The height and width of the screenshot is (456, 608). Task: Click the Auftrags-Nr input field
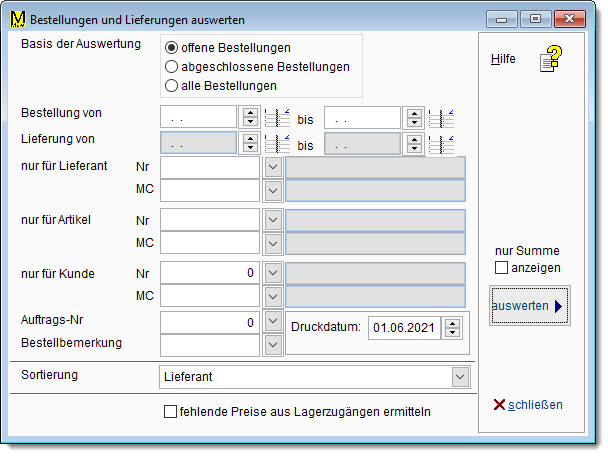[210, 322]
